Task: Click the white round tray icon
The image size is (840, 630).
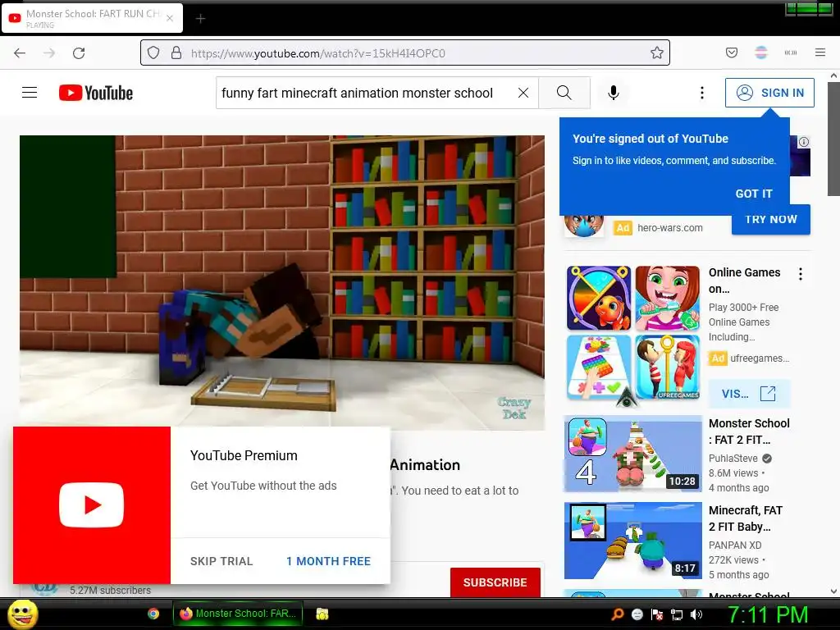Action: (x=637, y=614)
